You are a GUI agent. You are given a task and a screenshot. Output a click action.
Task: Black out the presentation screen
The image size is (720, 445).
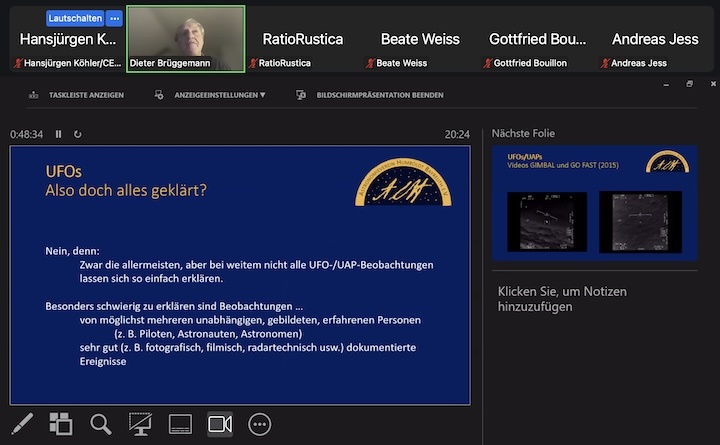coord(140,424)
